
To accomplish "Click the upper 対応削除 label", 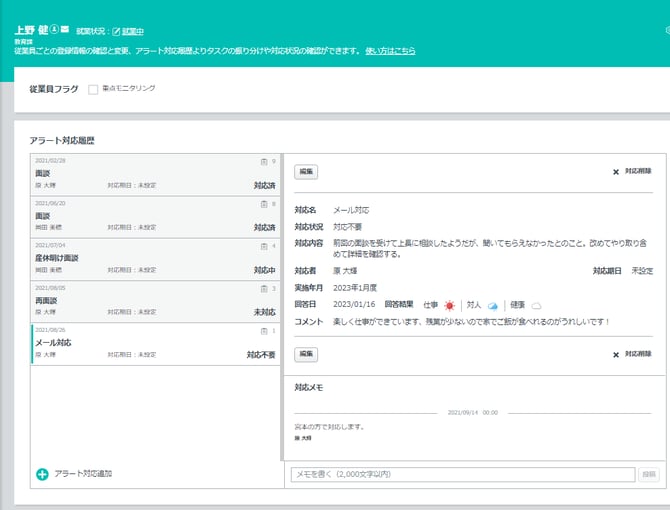I will coord(638,171).
